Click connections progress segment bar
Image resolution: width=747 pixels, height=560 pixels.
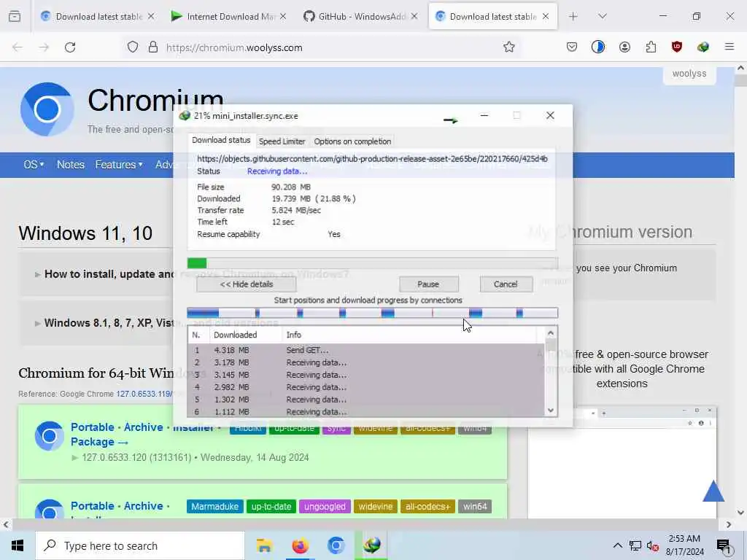[x=372, y=313]
